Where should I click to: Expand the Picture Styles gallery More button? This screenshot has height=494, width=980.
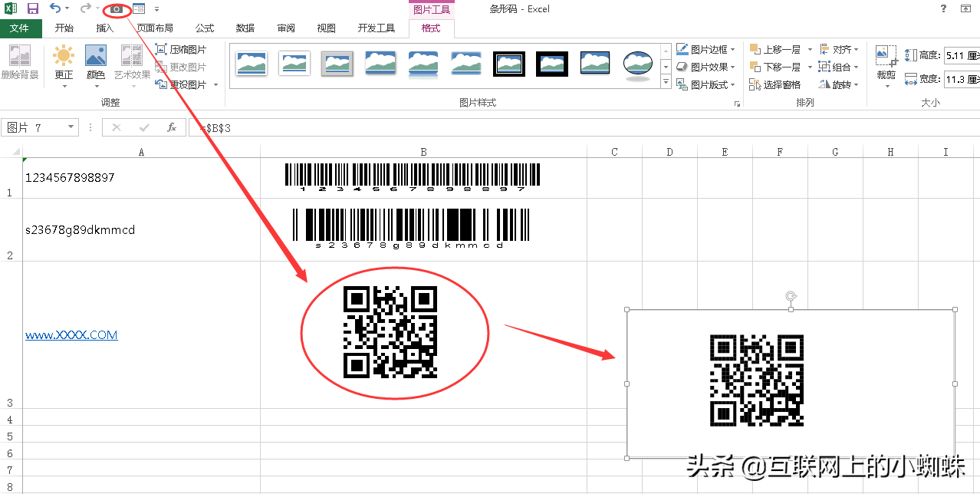pyautogui.click(x=666, y=83)
